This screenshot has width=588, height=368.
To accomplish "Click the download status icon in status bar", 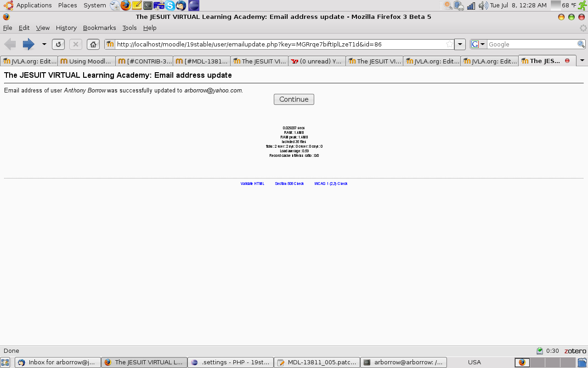I will click(x=540, y=351).
